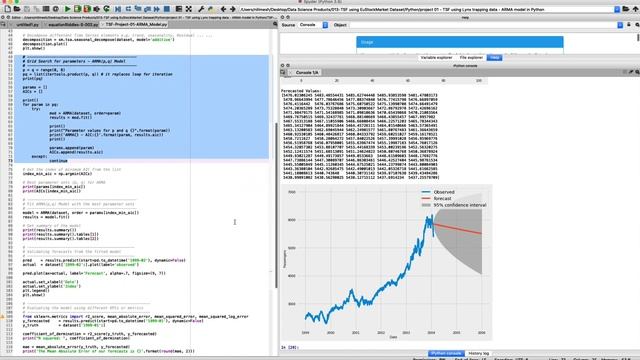Screen dimensions: 640x360
Task: Click the Re-run last script icon
Action: pos(107,9)
